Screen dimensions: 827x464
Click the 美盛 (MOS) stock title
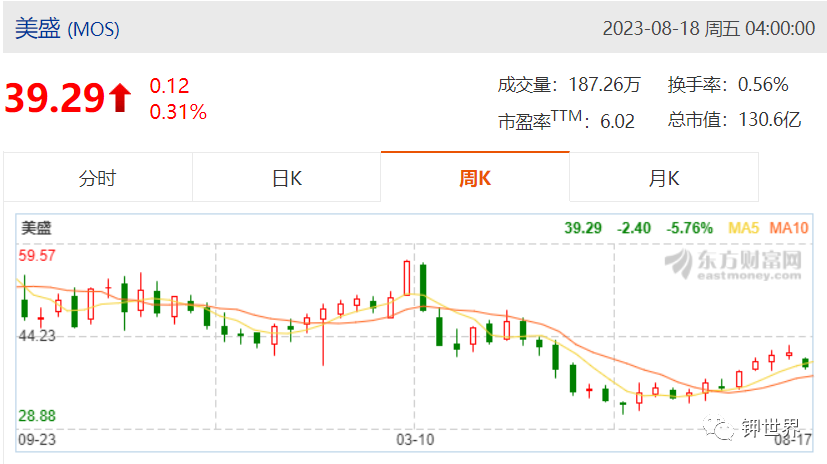click(x=67, y=28)
